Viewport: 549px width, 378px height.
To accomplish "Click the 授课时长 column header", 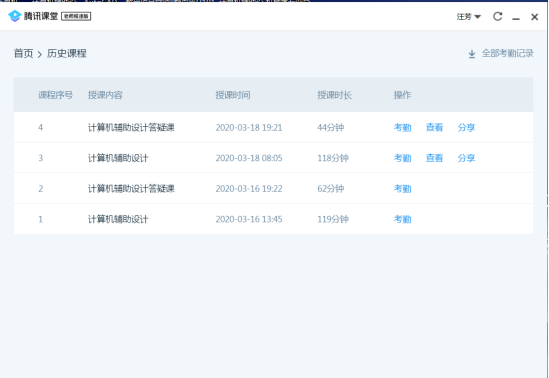I will click(334, 95).
